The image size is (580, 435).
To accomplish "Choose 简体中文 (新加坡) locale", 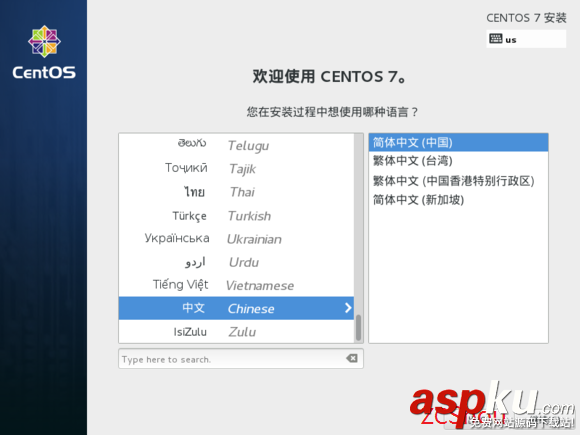I will tap(458, 200).
